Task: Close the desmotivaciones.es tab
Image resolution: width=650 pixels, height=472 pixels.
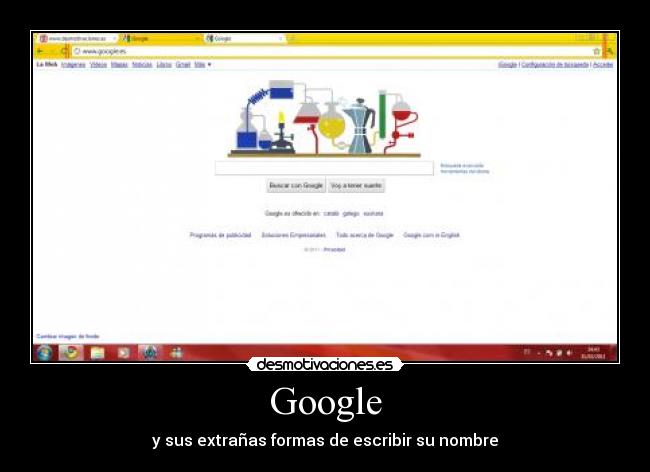Action: tap(114, 39)
